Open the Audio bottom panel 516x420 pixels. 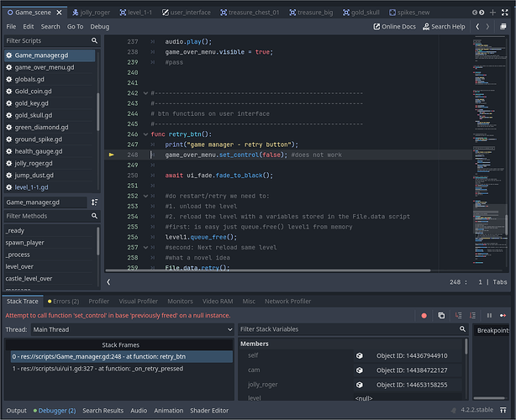pos(139,411)
